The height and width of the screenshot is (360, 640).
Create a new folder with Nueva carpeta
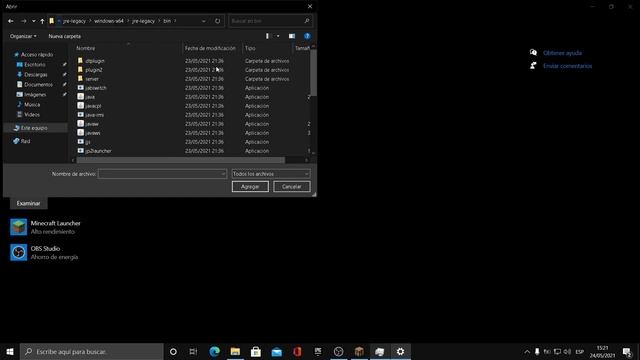[x=64, y=36]
